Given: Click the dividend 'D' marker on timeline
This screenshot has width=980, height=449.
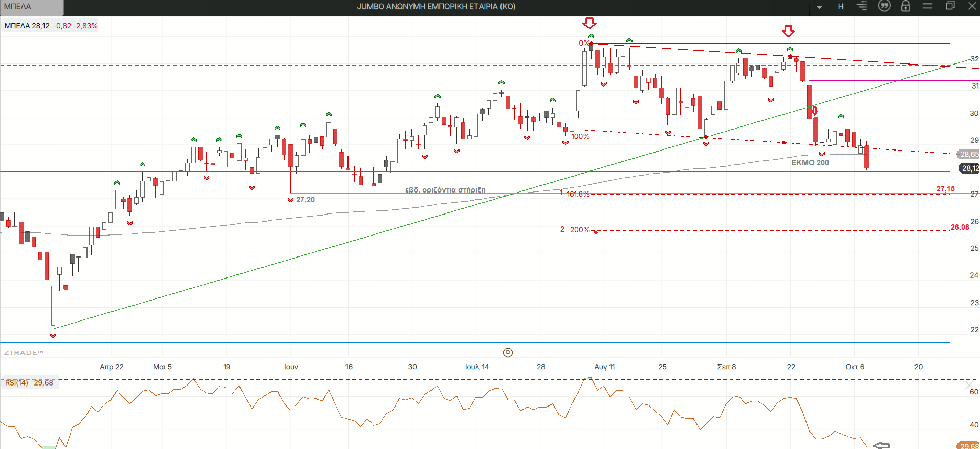Looking at the screenshot, I should pyautogui.click(x=508, y=352).
